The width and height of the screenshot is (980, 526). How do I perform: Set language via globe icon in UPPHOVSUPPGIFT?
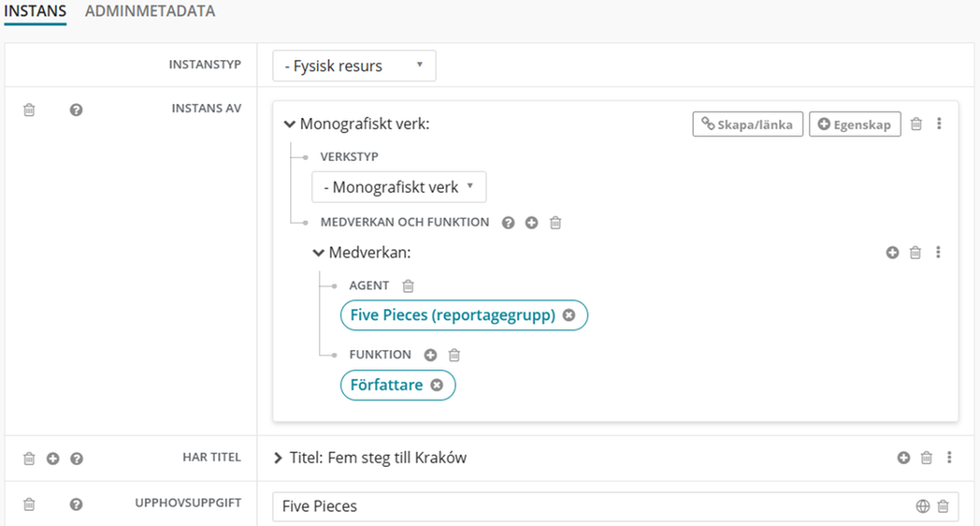pyautogui.click(x=923, y=506)
